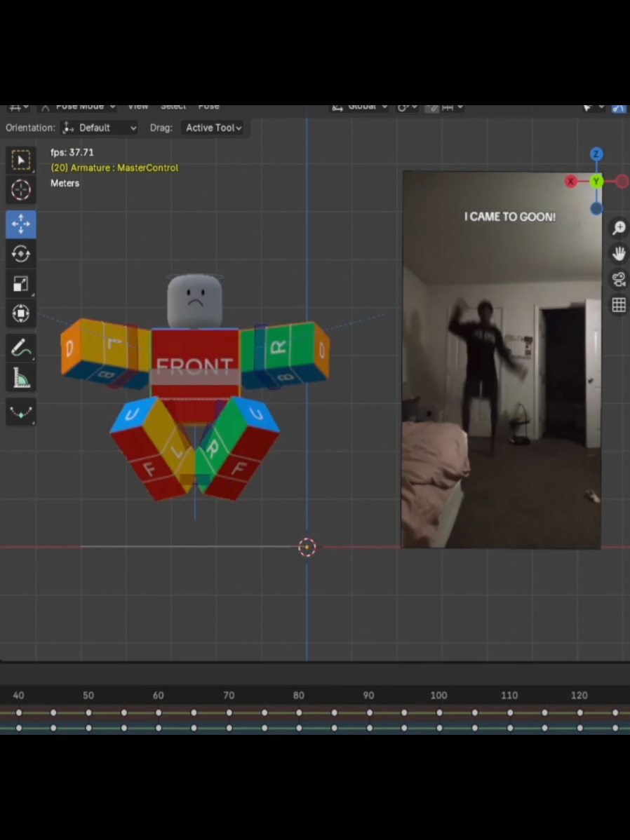Click the blue Z axis gizmo ball
The height and width of the screenshot is (840, 630).
coord(596,154)
